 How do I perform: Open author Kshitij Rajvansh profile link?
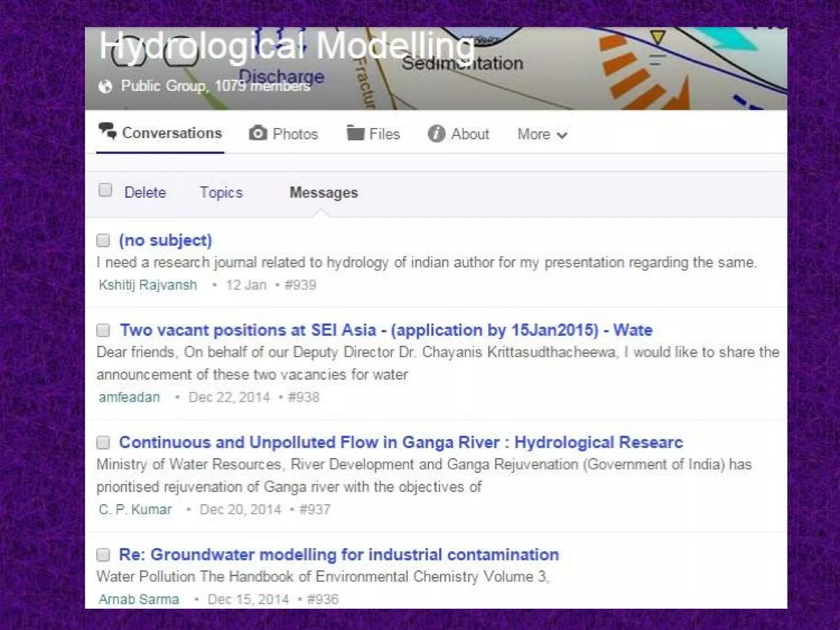point(148,285)
